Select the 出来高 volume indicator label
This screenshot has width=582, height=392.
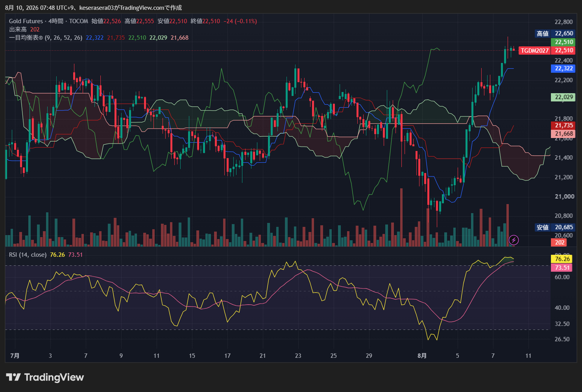coord(18,29)
